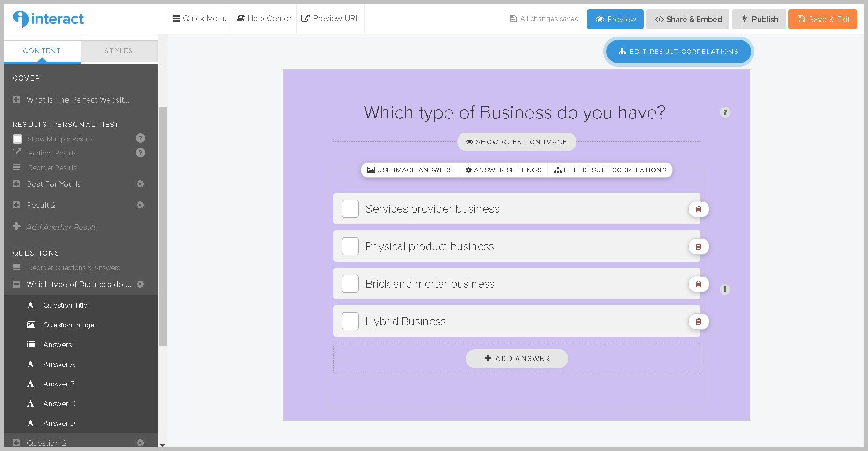Screen dimensions: 868x451
Task: Click Share & Embed button
Action: (x=687, y=19)
